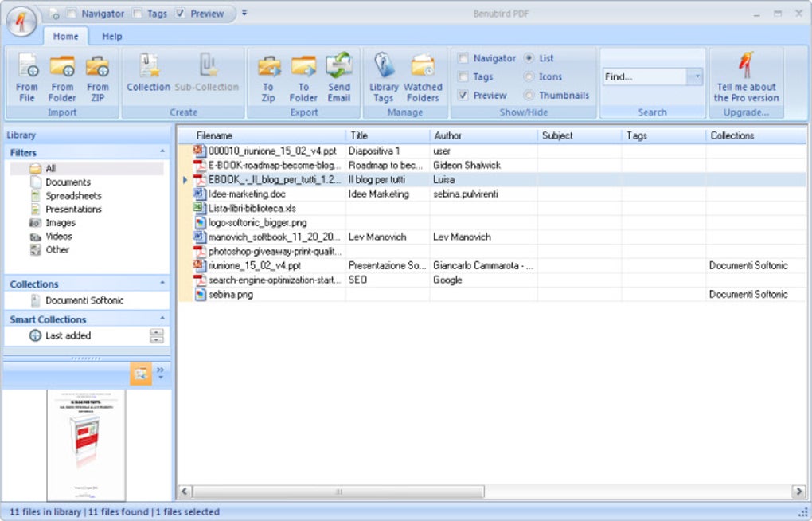The width and height of the screenshot is (812, 521).
Task: Filter library by Other
Action: pos(57,249)
